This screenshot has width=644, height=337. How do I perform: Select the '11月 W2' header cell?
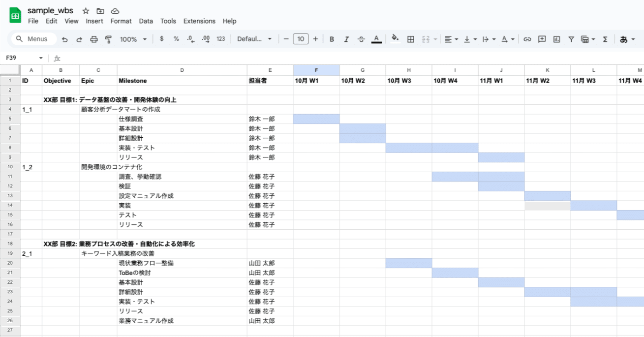pyautogui.click(x=548, y=81)
